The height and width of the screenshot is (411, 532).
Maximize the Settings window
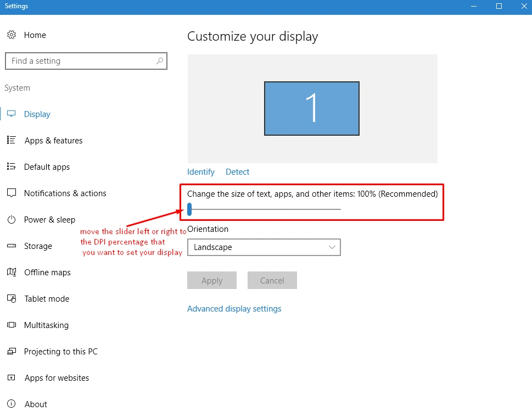click(x=499, y=6)
